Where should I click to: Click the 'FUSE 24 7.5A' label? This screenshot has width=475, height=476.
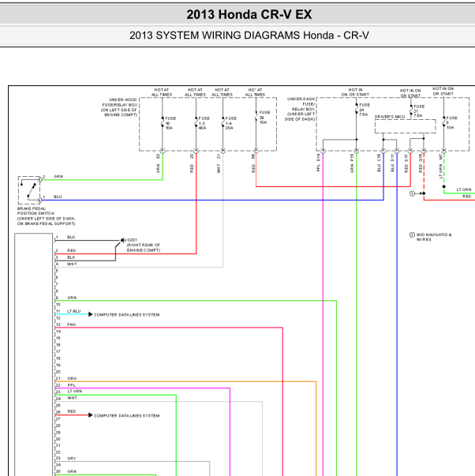click(x=365, y=110)
